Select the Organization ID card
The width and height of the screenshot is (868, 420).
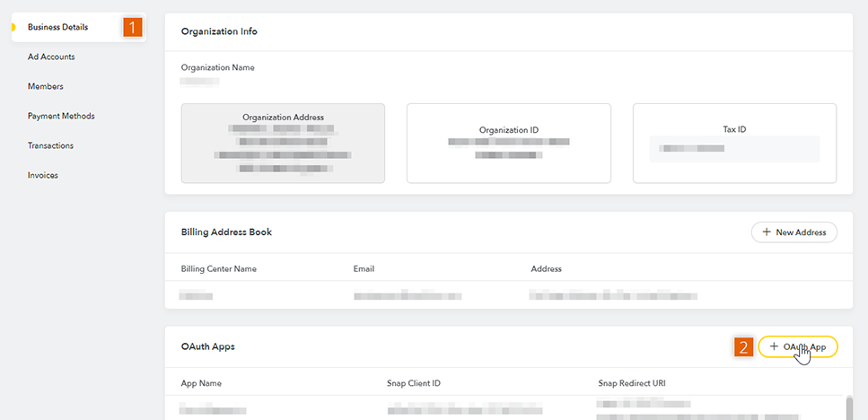coord(509,144)
